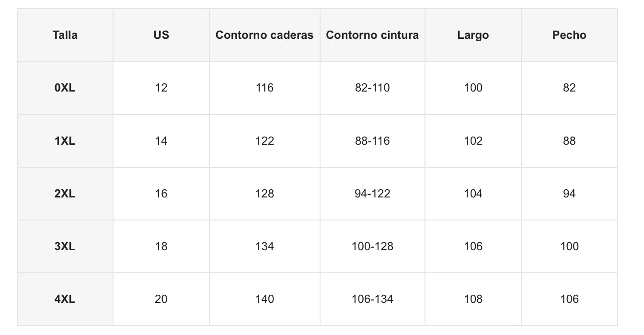Select the Largo column header
644x335 pixels.
point(473,35)
